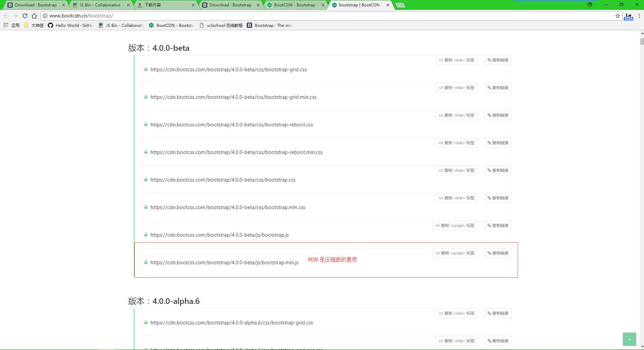
Task: Copy link for beta bootstrap-grid.css via 复制链接
Action: pyautogui.click(x=498, y=60)
